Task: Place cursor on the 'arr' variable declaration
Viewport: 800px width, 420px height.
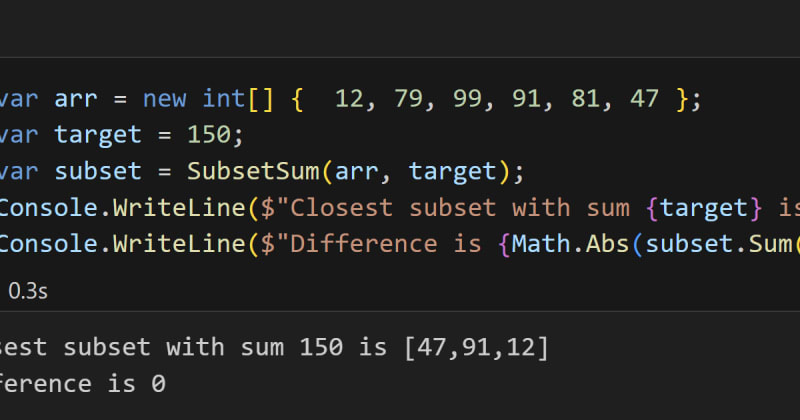Action: pos(76,99)
